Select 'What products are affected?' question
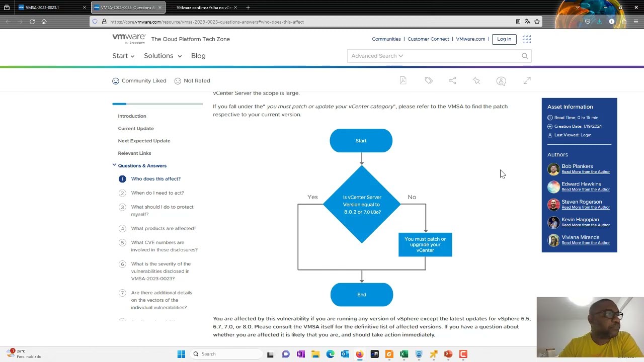Viewport: 644px width, 362px height. [x=164, y=228]
